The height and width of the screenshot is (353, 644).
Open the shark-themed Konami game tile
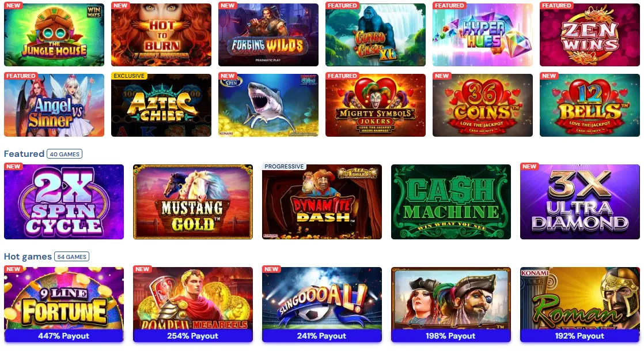[x=268, y=106]
